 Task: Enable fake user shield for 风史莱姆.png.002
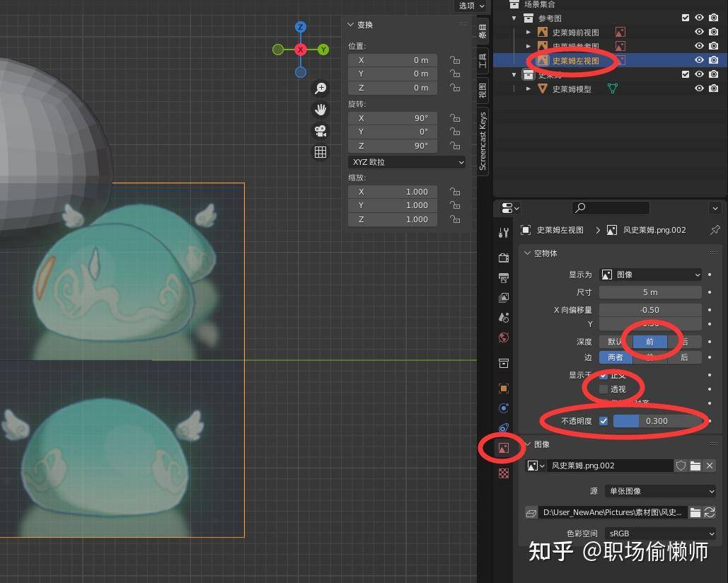[x=681, y=466]
